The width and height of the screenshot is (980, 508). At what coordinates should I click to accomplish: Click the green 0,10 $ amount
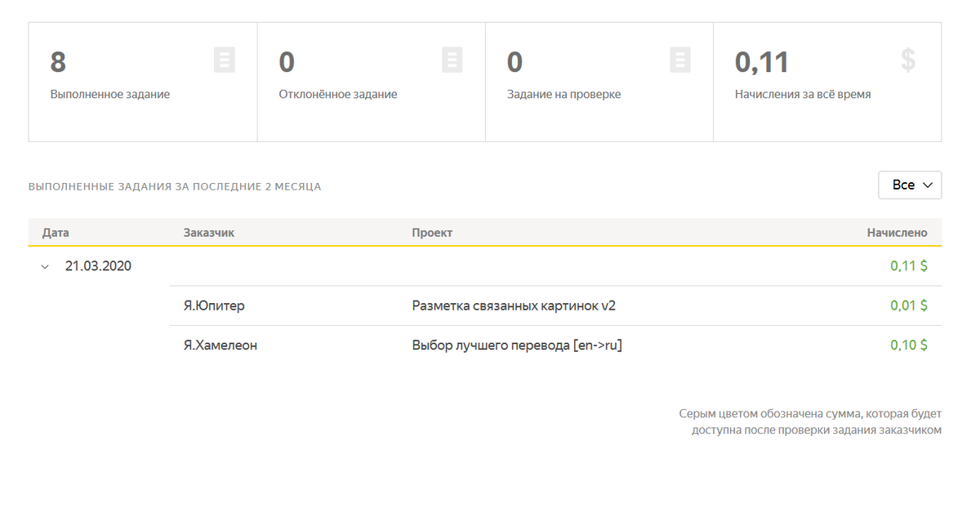[907, 344]
